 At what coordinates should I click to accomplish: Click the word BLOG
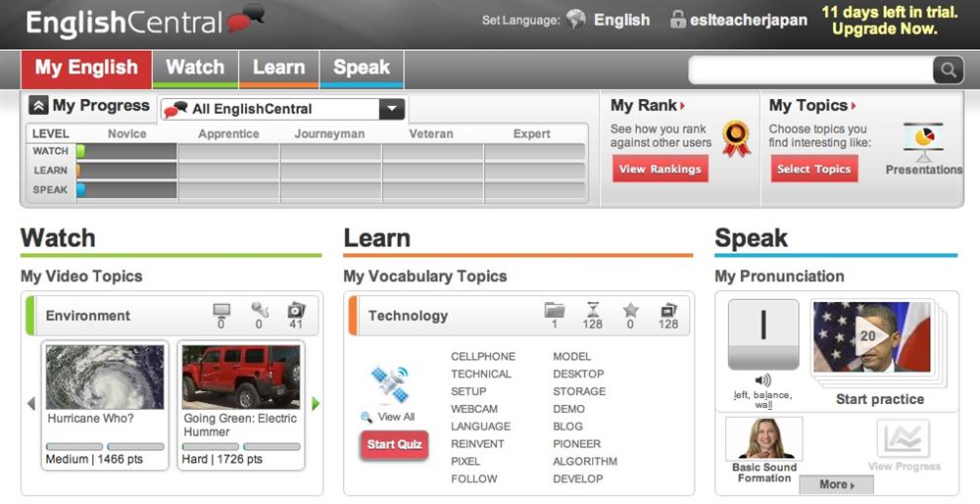567,427
